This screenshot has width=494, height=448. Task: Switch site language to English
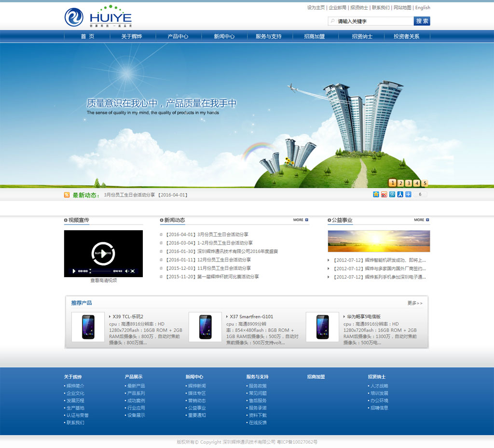click(x=423, y=8)
